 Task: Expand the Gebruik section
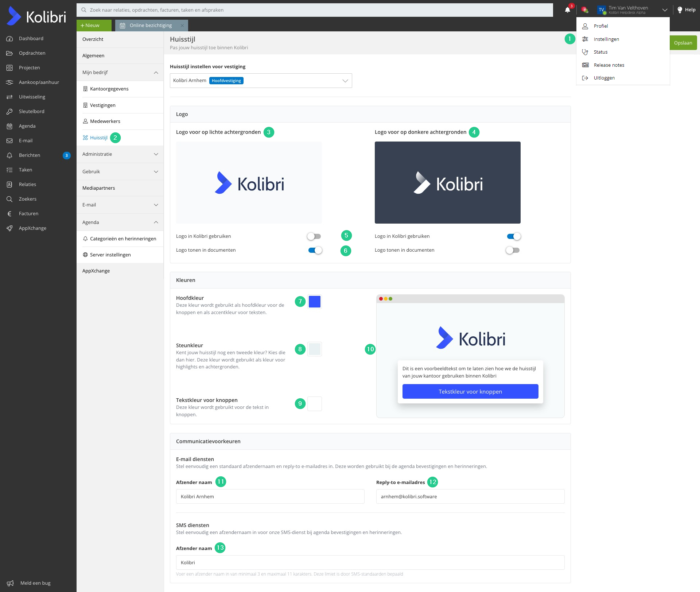pos(120,172)
